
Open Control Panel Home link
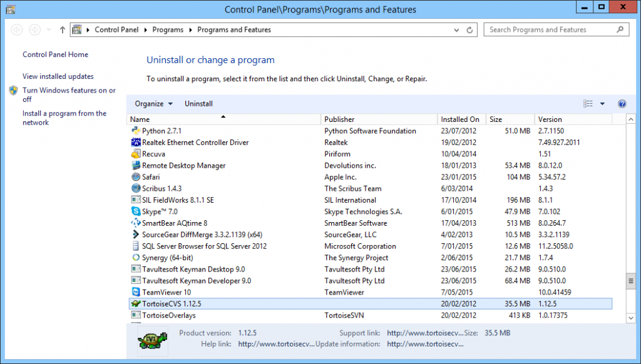[x=55, y=54]
